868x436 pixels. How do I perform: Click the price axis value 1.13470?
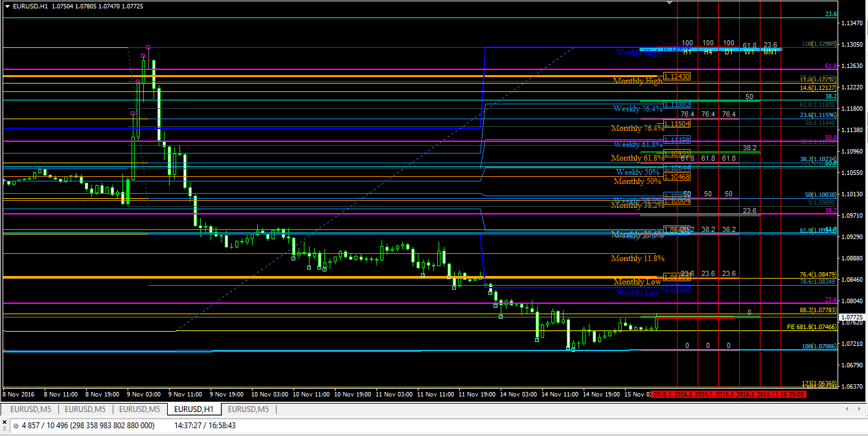point(852,23)
